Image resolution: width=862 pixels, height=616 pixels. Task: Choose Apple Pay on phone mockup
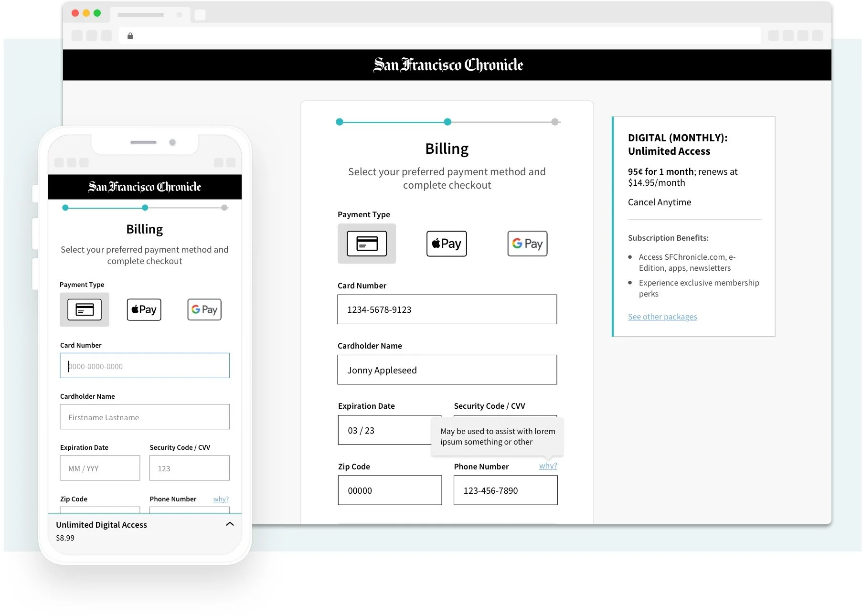coord(144,309)
